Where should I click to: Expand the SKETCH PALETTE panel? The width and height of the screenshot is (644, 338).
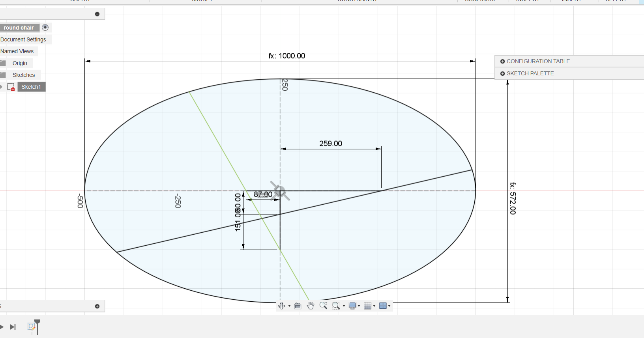pos(502,73)
